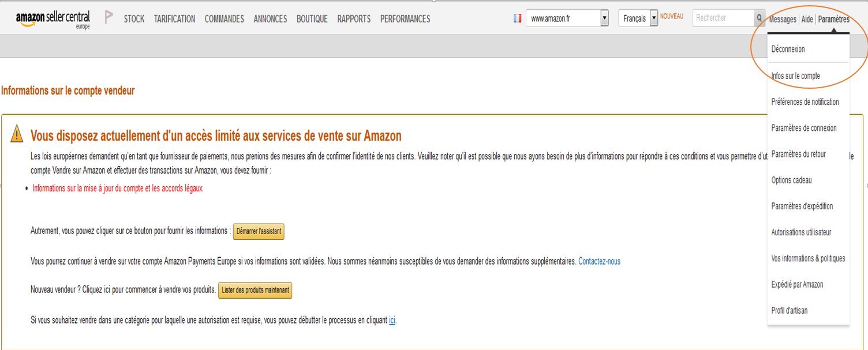Select STOCK in the navigation bar

(134, 18)
